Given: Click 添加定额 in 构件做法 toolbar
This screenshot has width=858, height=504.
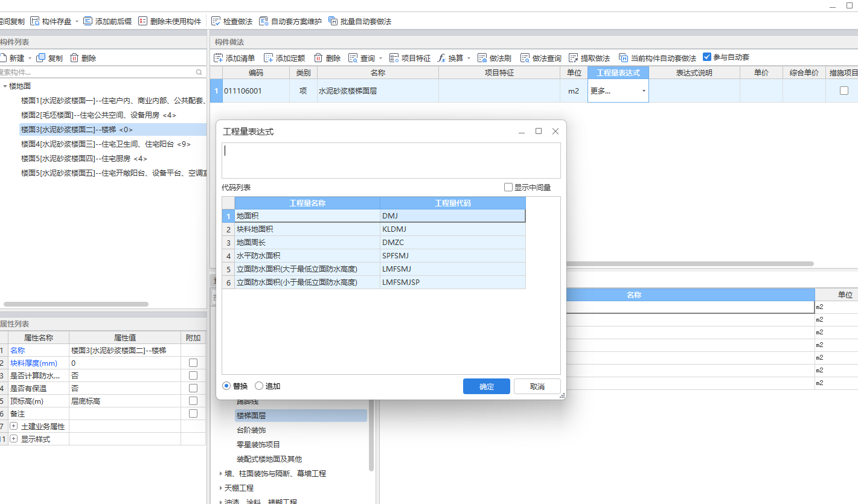Looking at the screenshot, I should click(x=284, y=58).
